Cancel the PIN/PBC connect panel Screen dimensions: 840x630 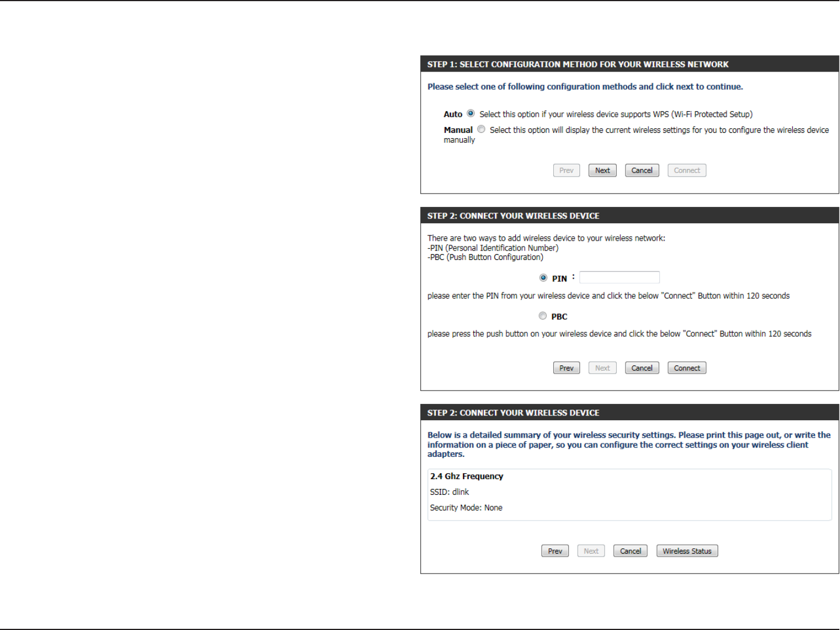tap(642, 368)
